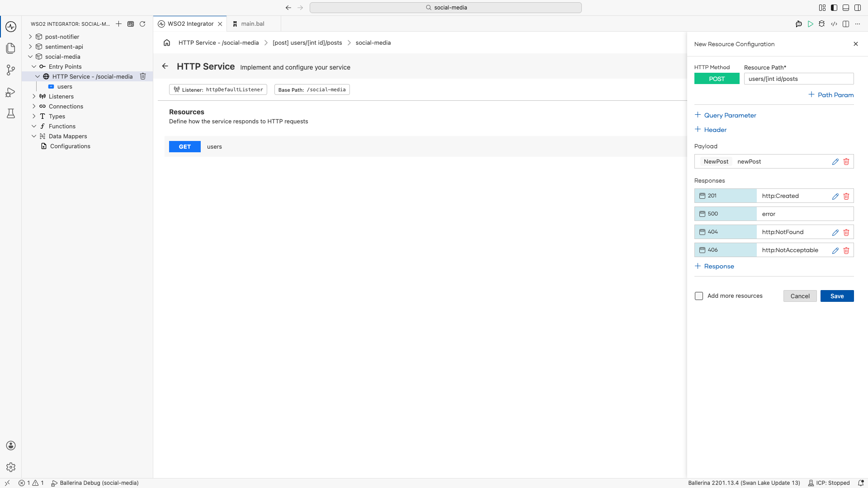The height and width of the screenshot is (488, 868).
Task: Click the POST HTTP method button
Action: pyautogui.click(x=717, y=79)
